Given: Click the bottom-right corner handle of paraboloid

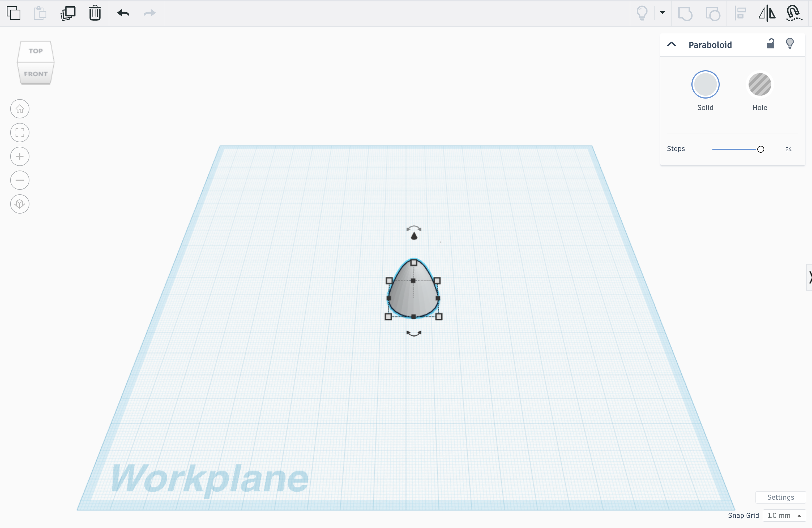Looking at the screenshot, I should [439, 317].
